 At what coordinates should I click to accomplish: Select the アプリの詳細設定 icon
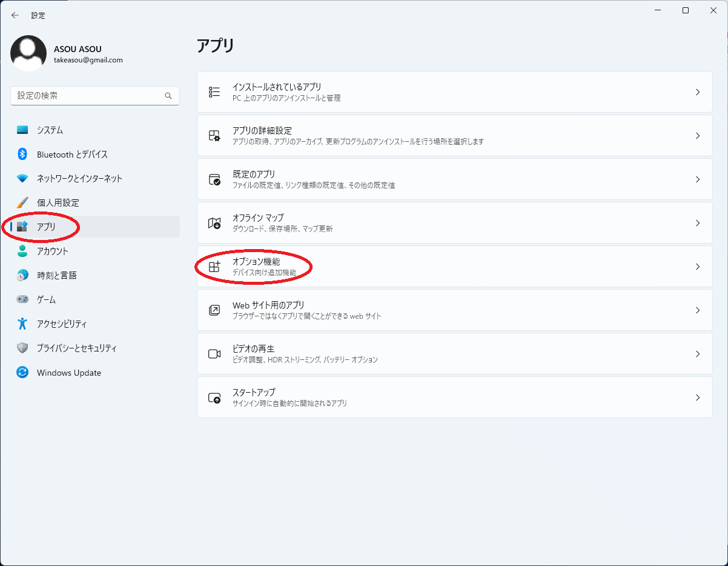pos(214,135)
